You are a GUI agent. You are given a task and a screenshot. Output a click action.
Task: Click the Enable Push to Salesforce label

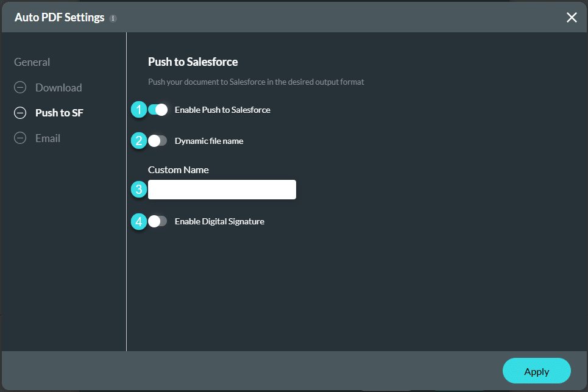click(222, 110)
